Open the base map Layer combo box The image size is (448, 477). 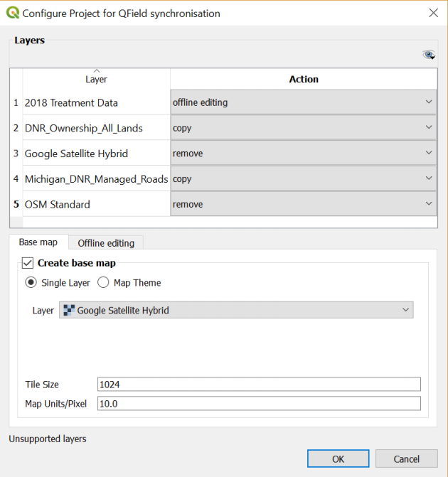tap(236, 310)
